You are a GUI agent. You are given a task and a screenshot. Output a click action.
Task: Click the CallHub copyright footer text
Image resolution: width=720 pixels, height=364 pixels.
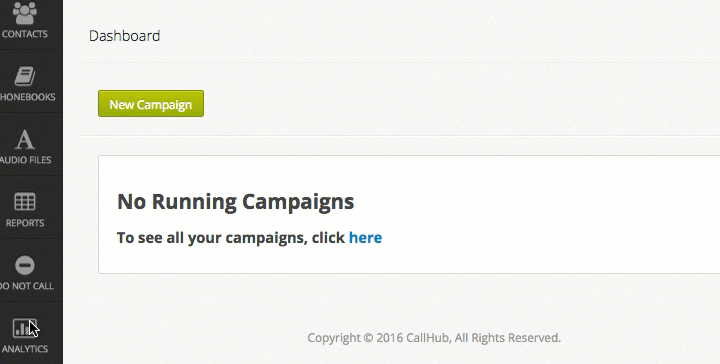[x=434, y=338]
